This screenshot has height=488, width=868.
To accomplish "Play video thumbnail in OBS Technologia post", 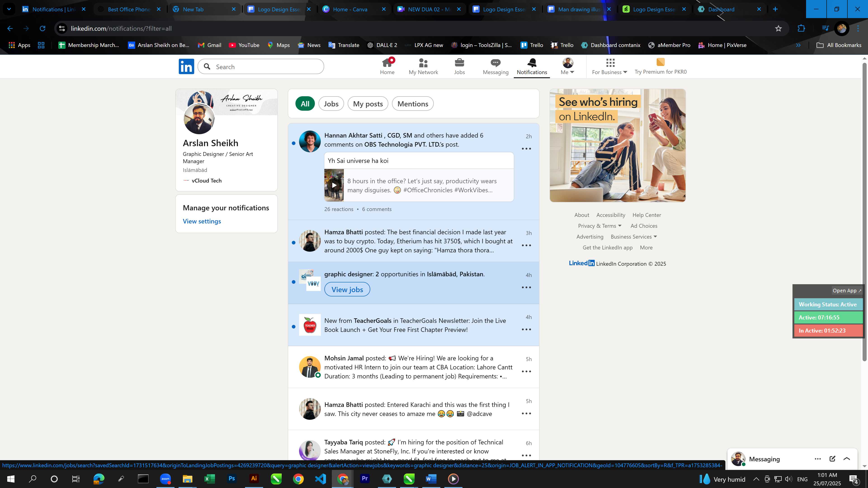I will 334,185.
